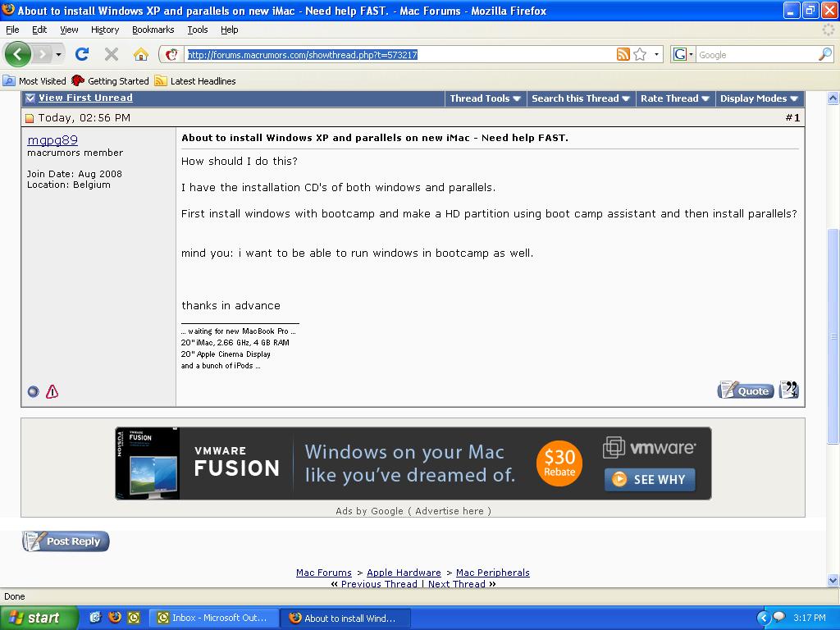
Task: Open the Windows Start menu
Action: pos(38,618)
